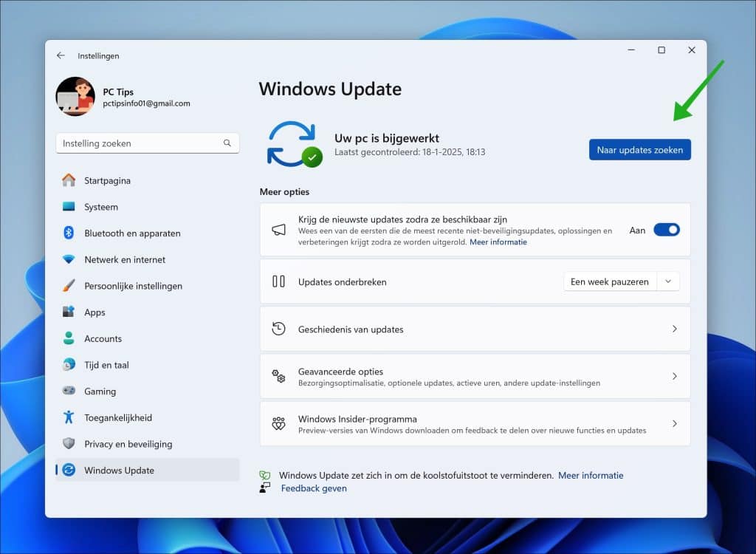Click the PC Tips account name

[118, 92]
